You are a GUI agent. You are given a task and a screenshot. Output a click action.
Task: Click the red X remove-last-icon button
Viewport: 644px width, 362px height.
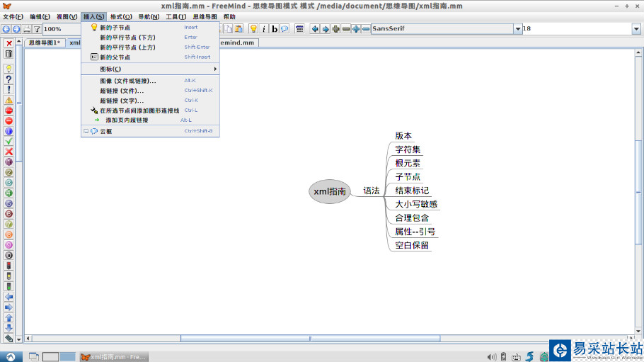(8, 43)
